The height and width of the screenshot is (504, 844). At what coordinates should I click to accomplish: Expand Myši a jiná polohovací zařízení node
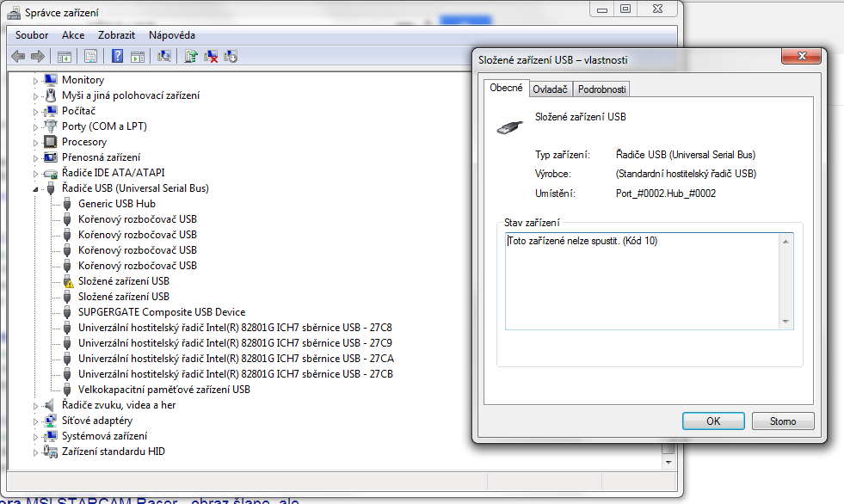pyautogui.click(x=35, y=96)
